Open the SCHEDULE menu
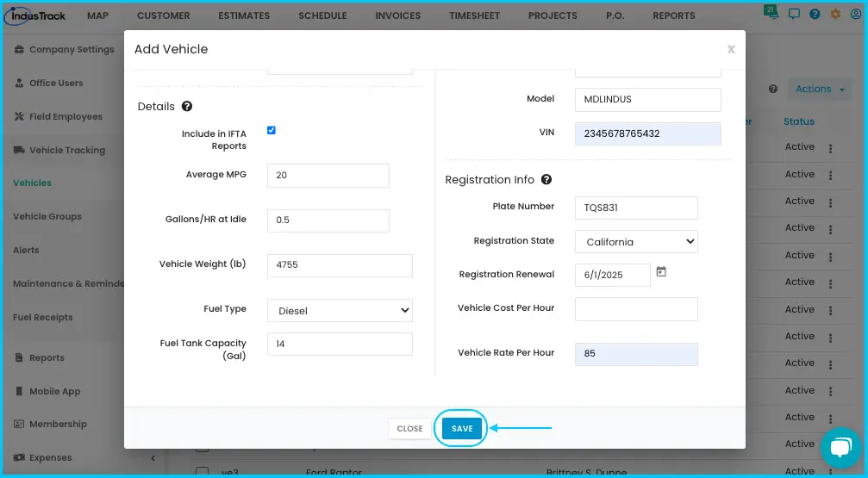Screen dimensions: 868x478 (322, 16)
